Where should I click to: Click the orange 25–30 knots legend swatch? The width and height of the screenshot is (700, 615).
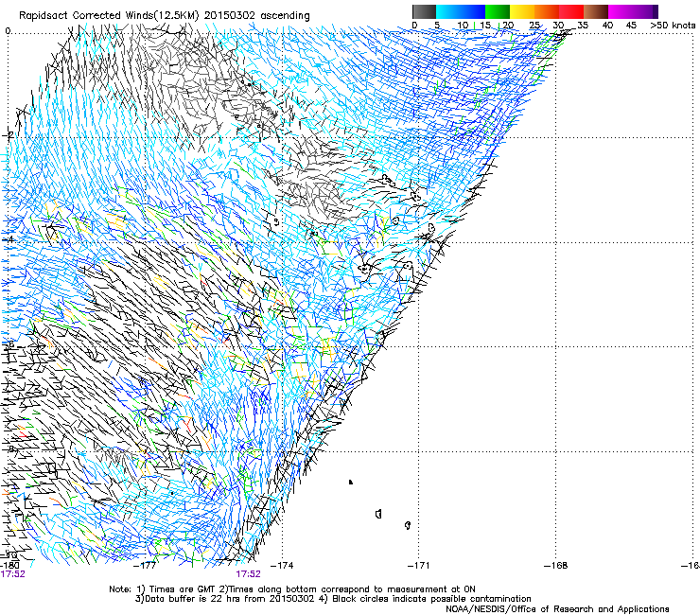547,11
